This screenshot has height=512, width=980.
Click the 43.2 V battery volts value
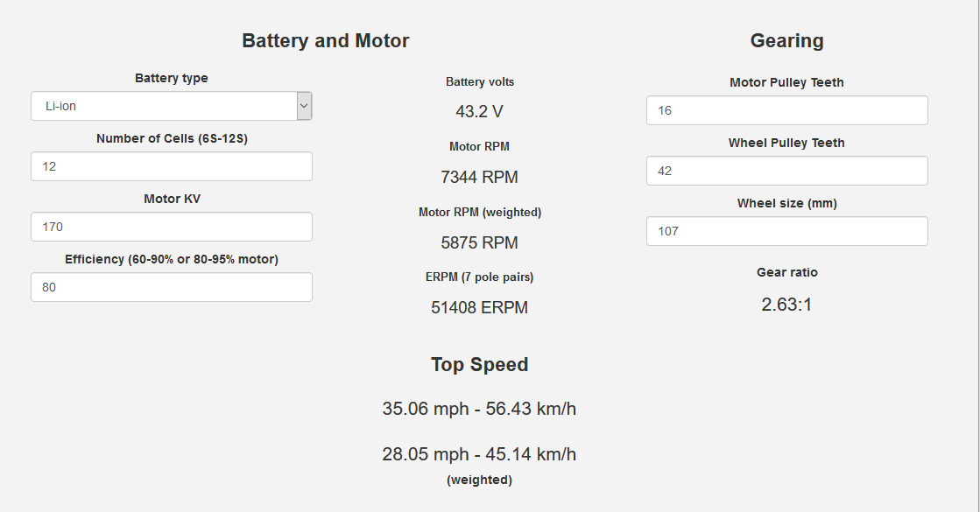(x=479, y=112)
